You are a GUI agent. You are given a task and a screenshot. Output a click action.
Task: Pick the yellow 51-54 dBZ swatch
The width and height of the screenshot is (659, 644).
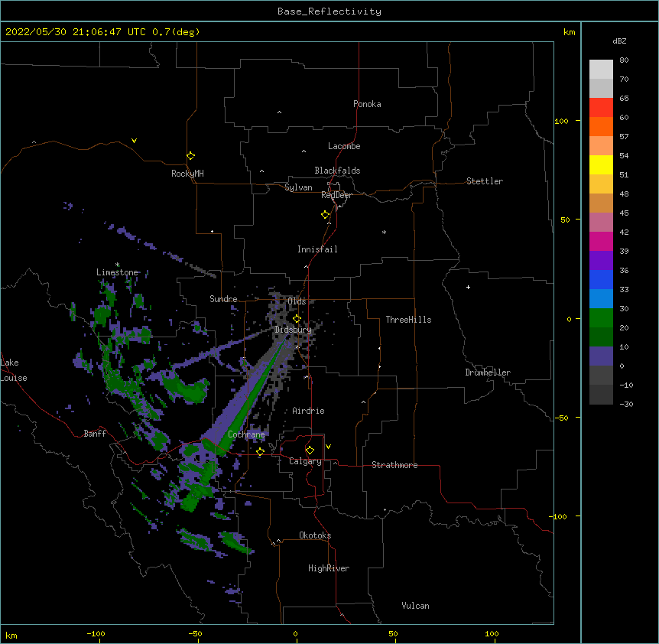pos(601,164)
